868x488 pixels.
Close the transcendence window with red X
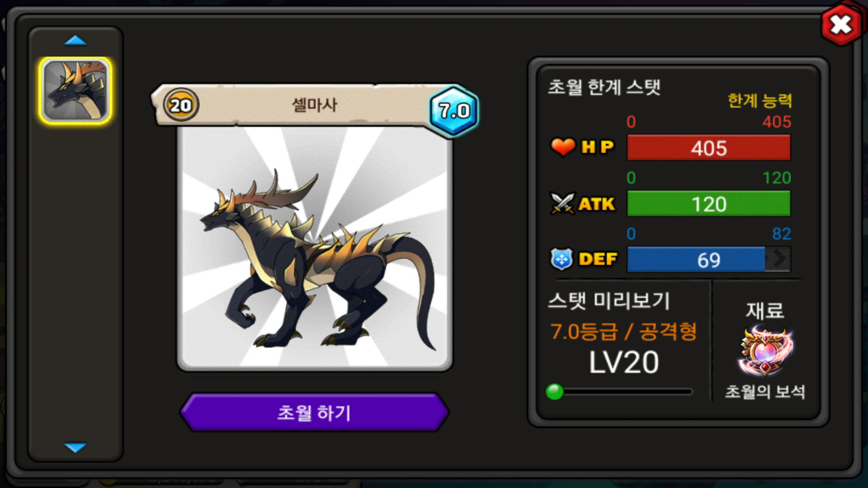(841, 25)
